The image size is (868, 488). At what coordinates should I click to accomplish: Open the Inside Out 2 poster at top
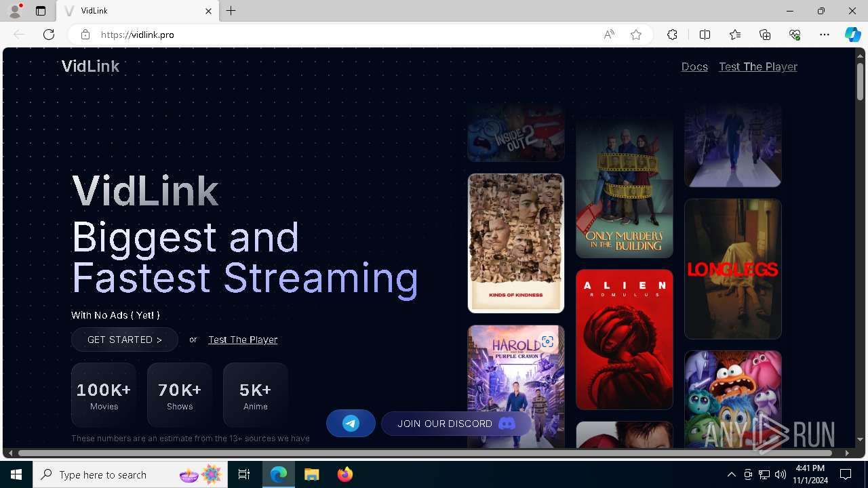[516, 133]
